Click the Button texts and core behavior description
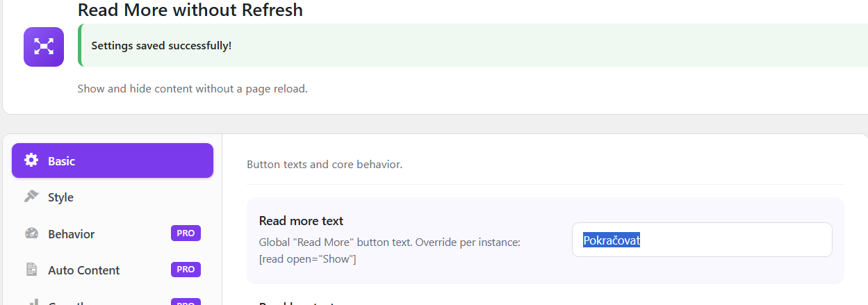 point(325,165)
